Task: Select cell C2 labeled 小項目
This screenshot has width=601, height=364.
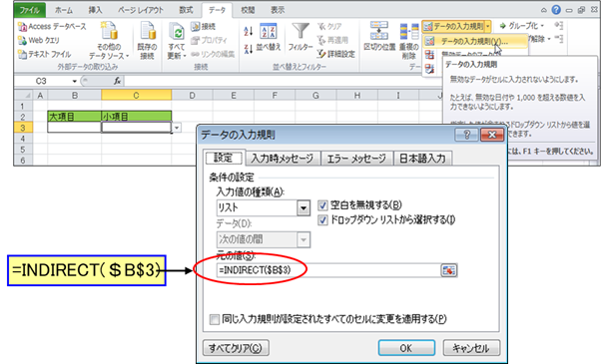Action: click(x=137, y=117)
